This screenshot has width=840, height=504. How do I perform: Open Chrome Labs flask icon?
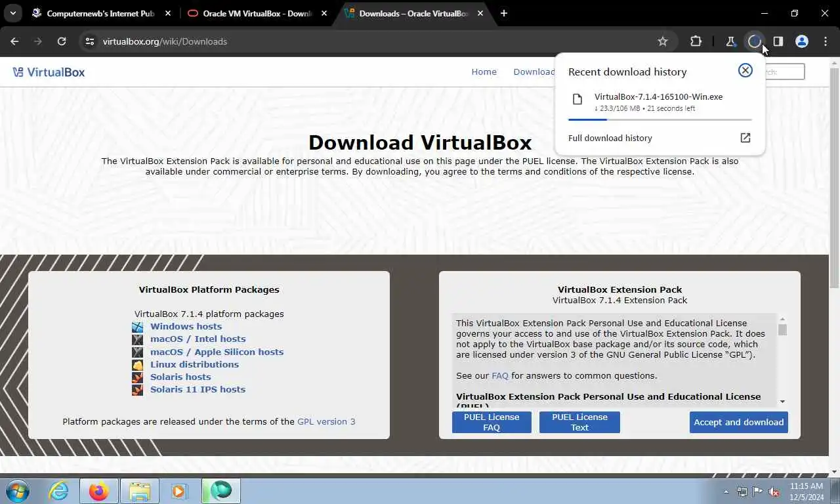(730, 41)
